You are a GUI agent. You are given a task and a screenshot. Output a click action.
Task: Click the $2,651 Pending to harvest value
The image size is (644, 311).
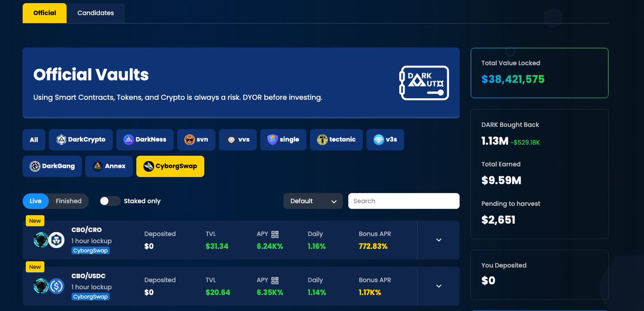pyautogui.click(x=499, y=220)
